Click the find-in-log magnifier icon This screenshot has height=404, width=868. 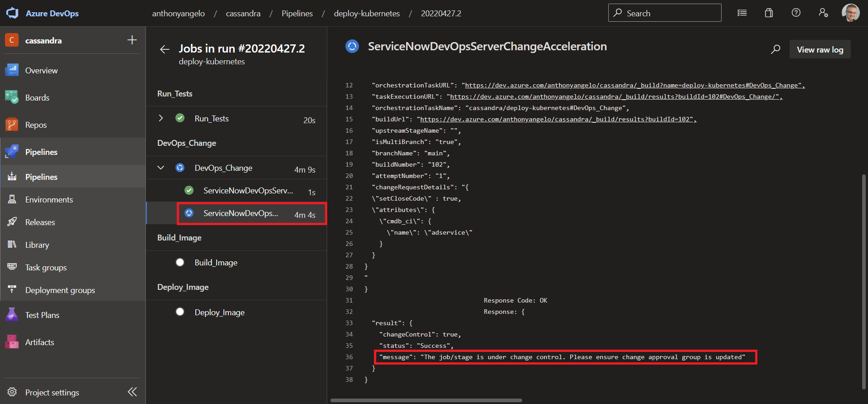tap(776, 49)
